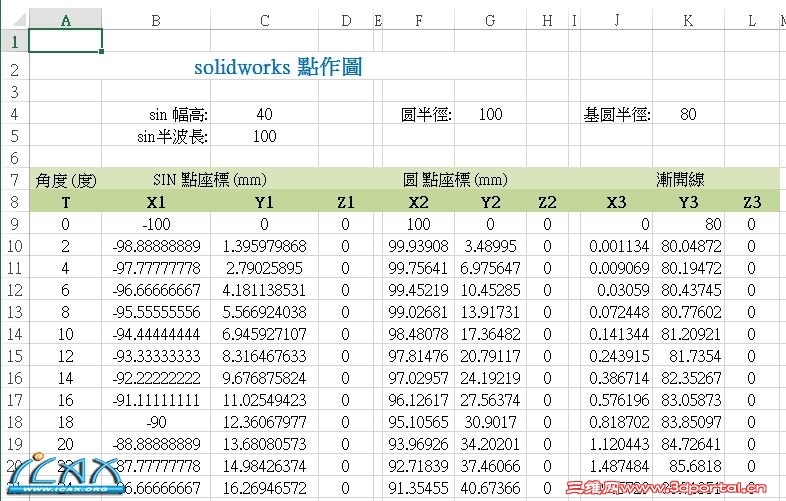Image resolution: width=786 pixels, height=501 pixels.
Task: Select cell 98.48078
Action: (x=419, y=333)
